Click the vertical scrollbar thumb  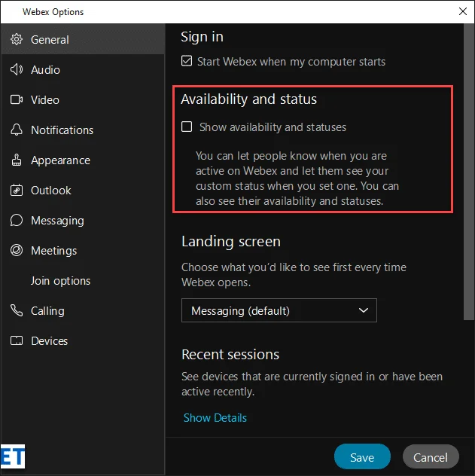coord(469,172)
